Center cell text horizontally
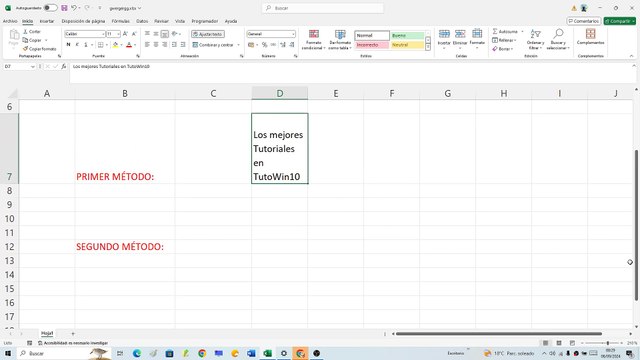This screenshot has height=360, width=640. coord(156,44)
